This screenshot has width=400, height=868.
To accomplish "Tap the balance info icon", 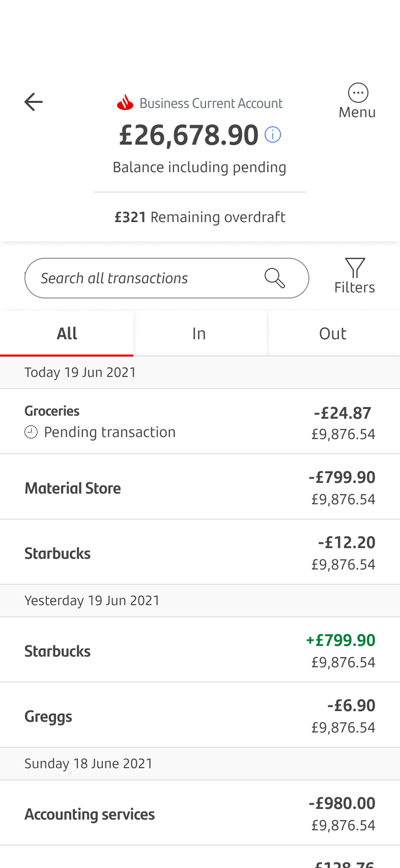I will [x=273, y=135].
